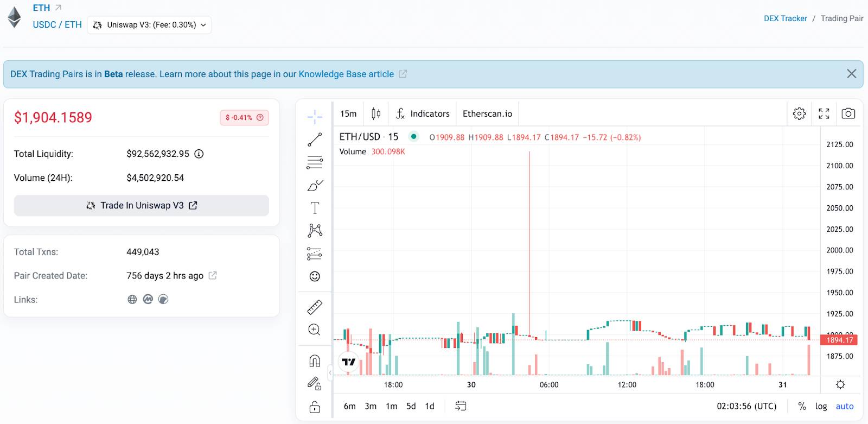Select the Text annotation tool
The width and height of the screenshot is (868, 424).
pyautogui.click(x=315, y=208)
